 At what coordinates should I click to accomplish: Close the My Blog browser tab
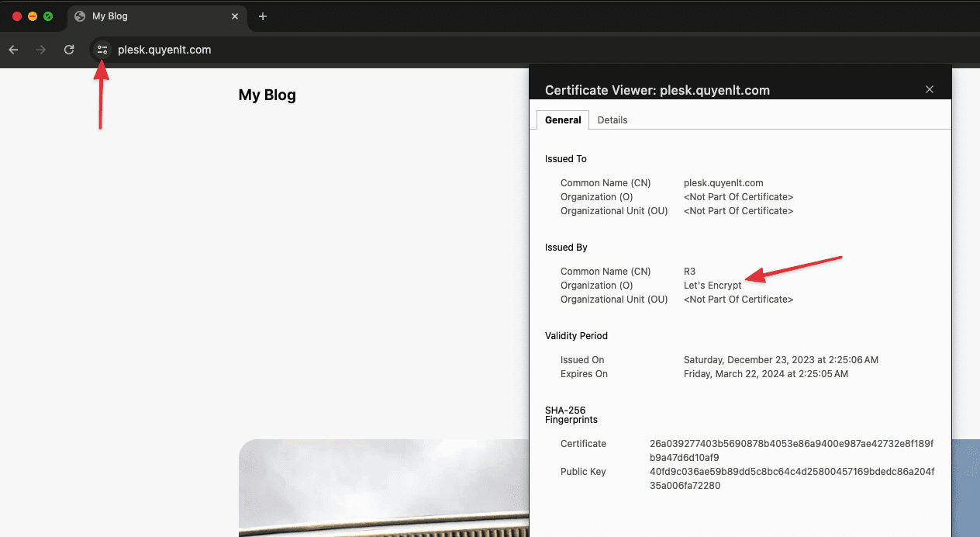click(235, 16)
